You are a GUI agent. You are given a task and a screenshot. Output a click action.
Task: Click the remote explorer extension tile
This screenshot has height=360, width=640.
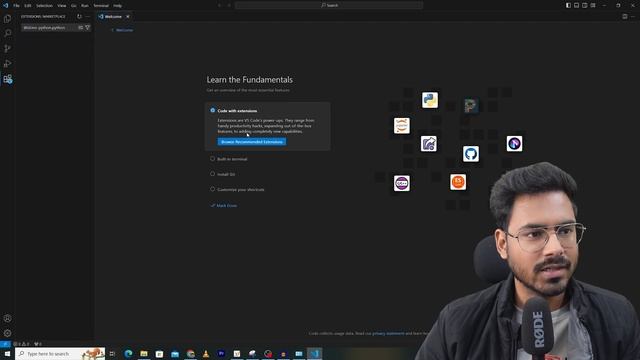429,144
